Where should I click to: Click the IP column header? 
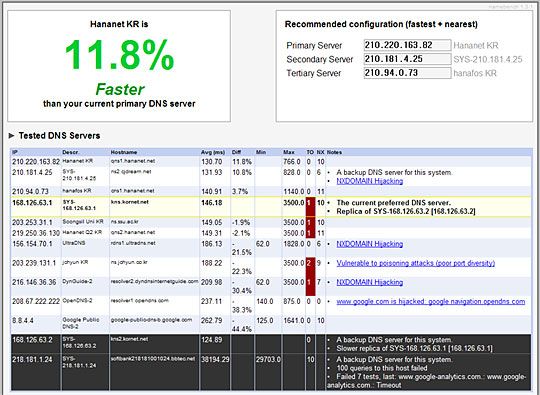click(x=15, y=152)
